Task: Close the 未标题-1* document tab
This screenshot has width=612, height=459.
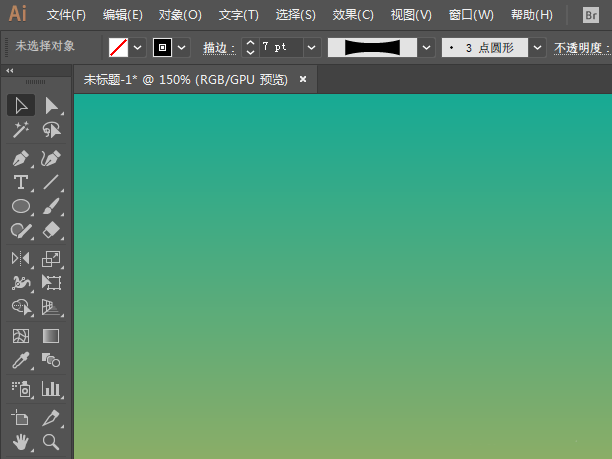Action: coord(303,79)
